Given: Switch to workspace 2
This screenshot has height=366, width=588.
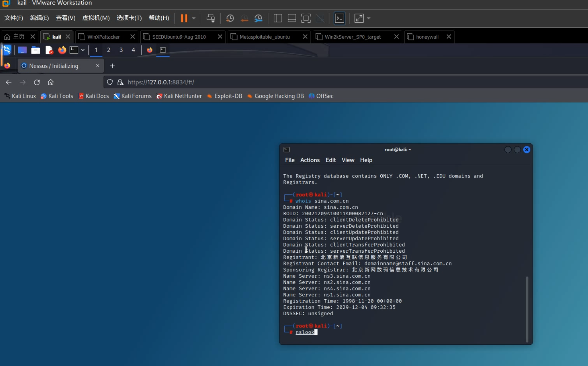Looking at the screenshot, I should point(108,50).
